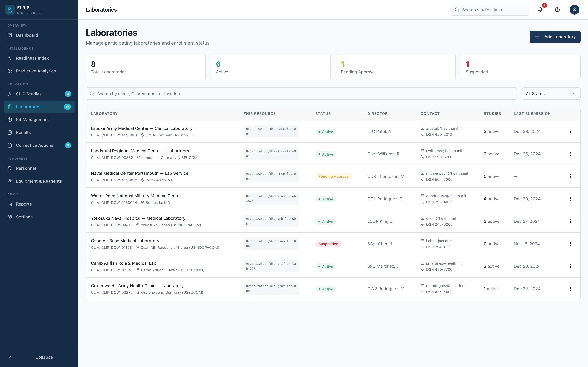Click the ELRIP microscope logo icon
The height and width of the screenshot is (367, 588).
(x=10, y=10)
